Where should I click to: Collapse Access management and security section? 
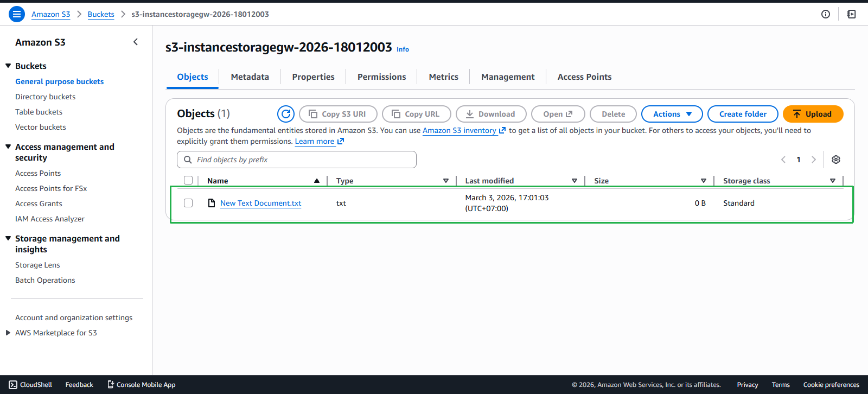[8, 147]
